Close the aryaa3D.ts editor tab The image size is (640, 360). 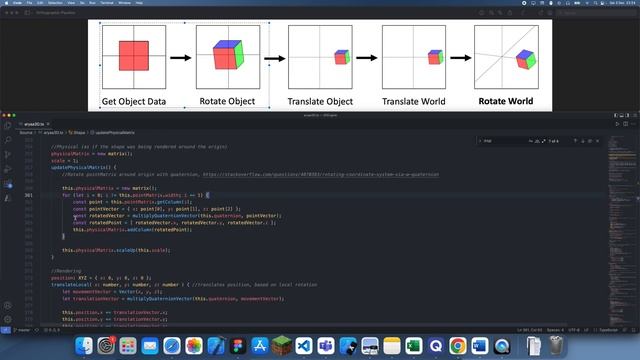pos(48,124)
